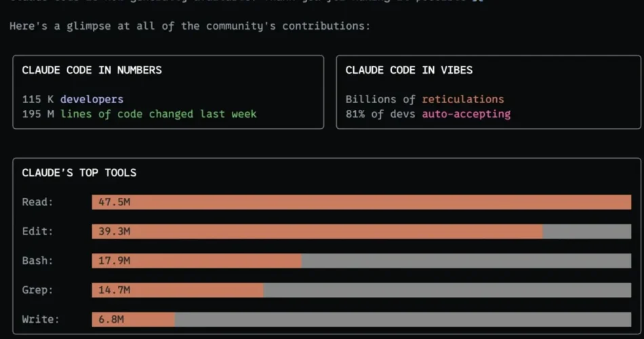Select the 'CLAUDE CODE IN VIBES' heading
The width and height of the screenshot is (644, 339).
tap(409, 70)
